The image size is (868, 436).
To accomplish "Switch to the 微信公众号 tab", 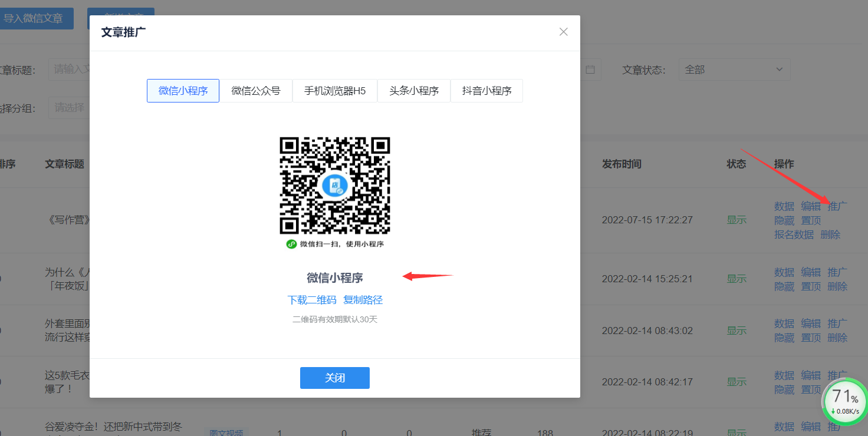I will click(x=256, y=91).
